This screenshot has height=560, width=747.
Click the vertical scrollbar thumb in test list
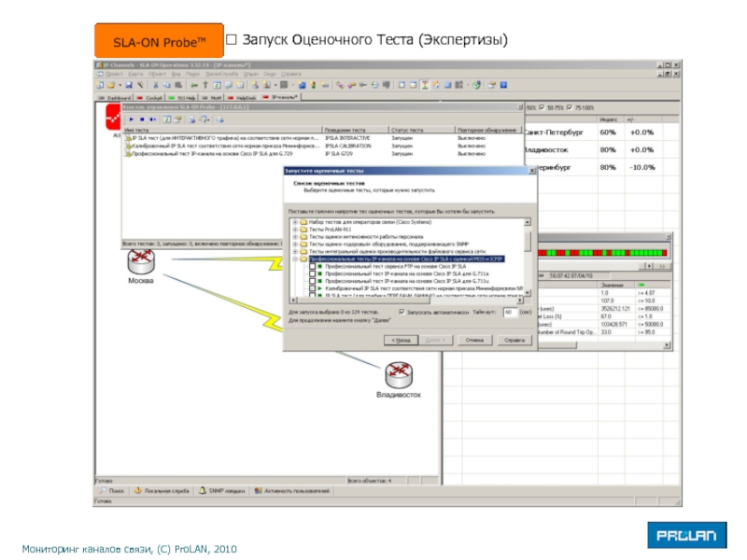pos(528,241)
